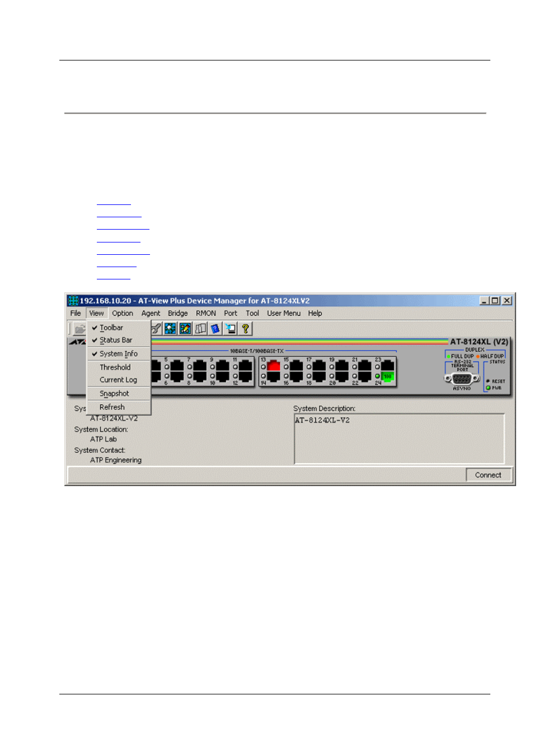The height and width of the screenshot is (756, 534).
Task: Choose Snapshot from the View menu
Action: point(119,394)
